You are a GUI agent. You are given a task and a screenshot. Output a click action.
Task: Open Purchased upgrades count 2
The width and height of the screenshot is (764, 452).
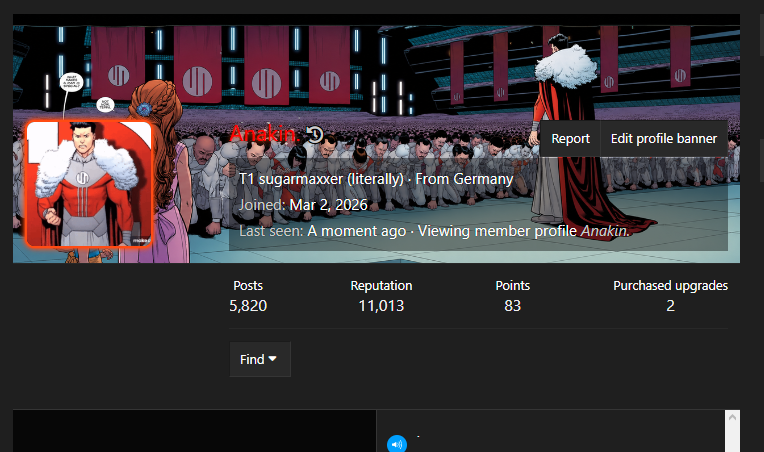pyautogui.click(x=670, y=306)
